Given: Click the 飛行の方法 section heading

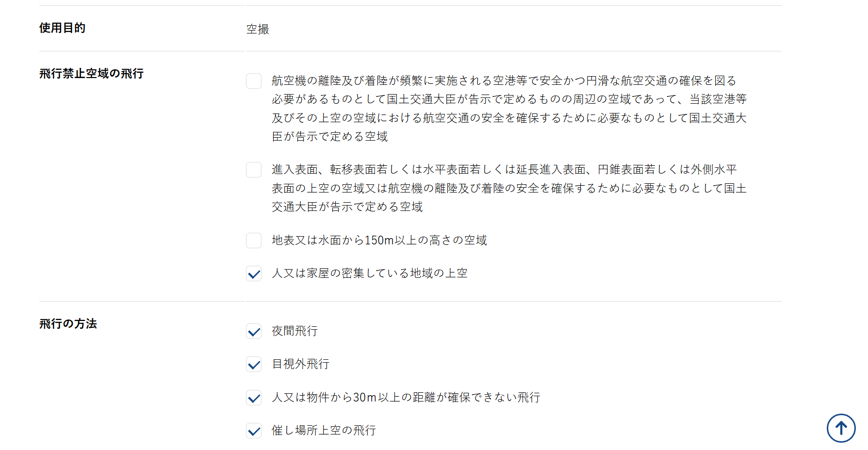Looking at the screenshot, I should click(x=68, y=324).
